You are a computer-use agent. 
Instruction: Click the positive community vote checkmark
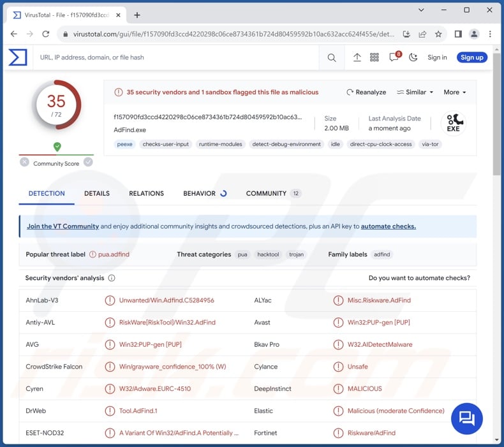point(88,162)
